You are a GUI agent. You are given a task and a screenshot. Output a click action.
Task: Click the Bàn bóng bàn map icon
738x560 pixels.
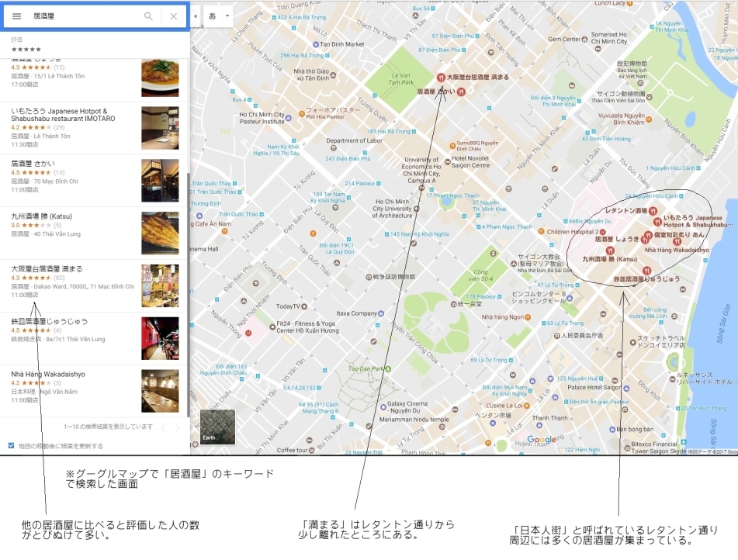click(x=612, y=430)
